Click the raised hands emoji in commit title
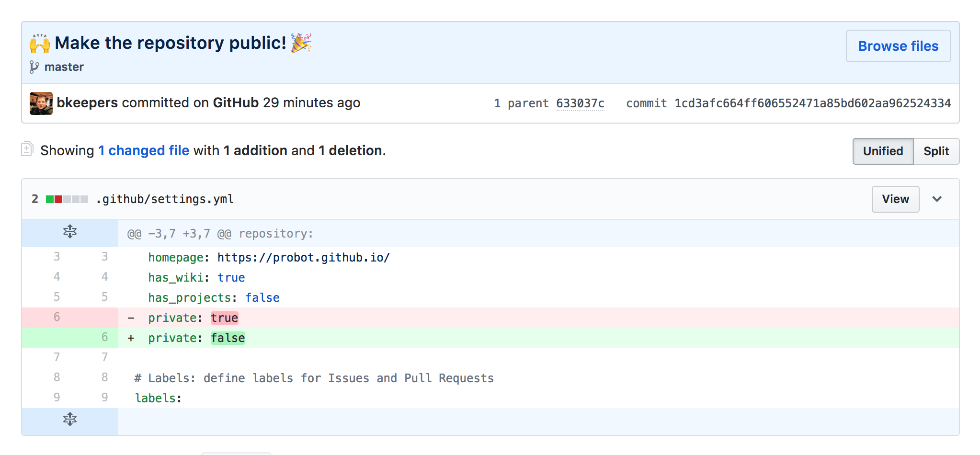The height and width of the screenshot is (455, 980). 40,43
